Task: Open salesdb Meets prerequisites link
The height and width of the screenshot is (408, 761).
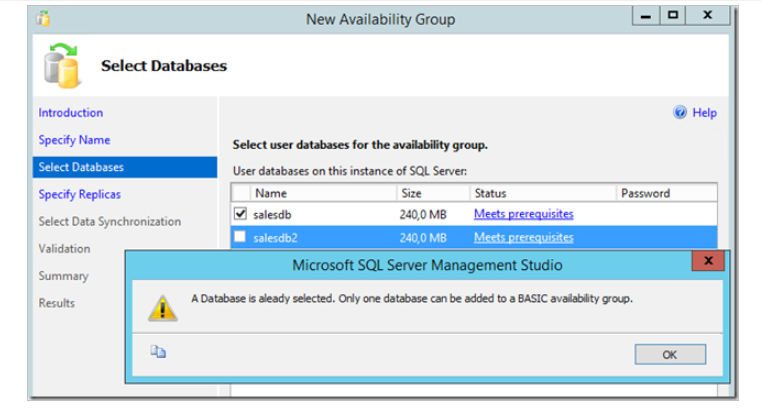Action: pyautogui.click(x=524, y=214)
